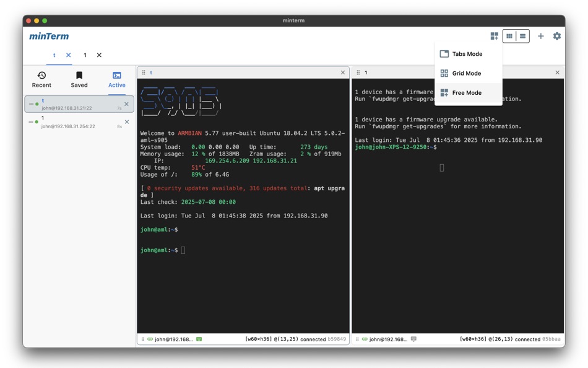Viewport: 588px width, 368px height.
Task: Click the grip icon in left pane status bar
Action: 143,339
